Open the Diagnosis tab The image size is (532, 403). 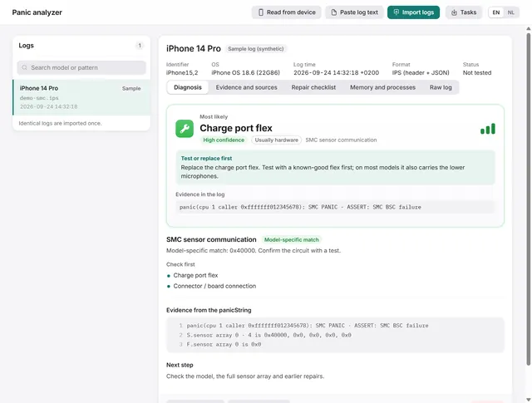pyautogui.click(x=188, y=87)
